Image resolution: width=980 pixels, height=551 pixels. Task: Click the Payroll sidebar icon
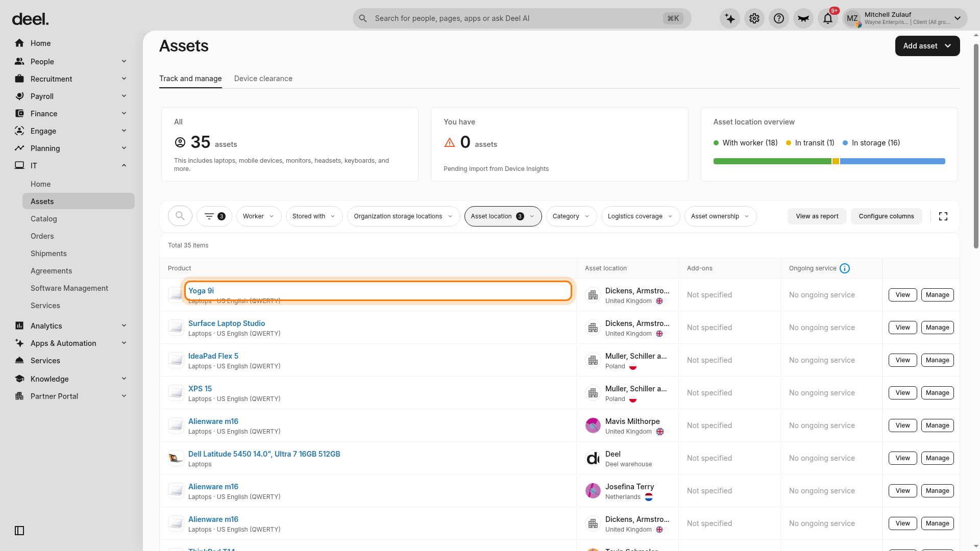19,96
